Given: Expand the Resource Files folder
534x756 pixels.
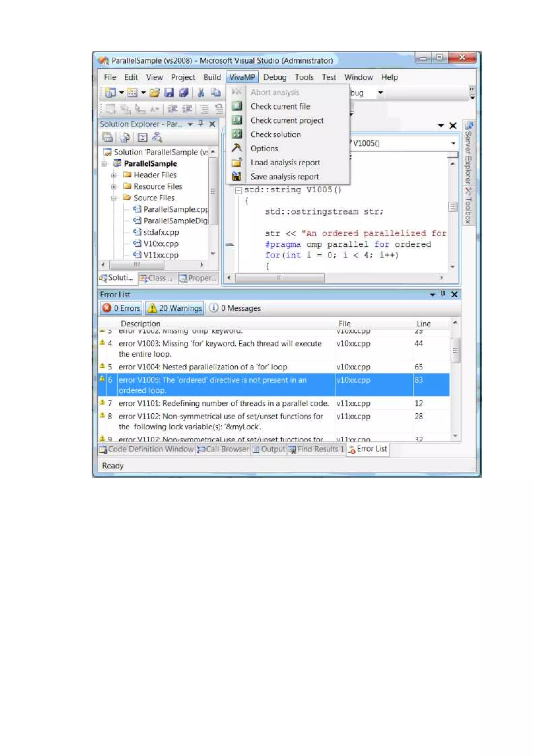Looking at the screenshot, I should click(114, 187).
